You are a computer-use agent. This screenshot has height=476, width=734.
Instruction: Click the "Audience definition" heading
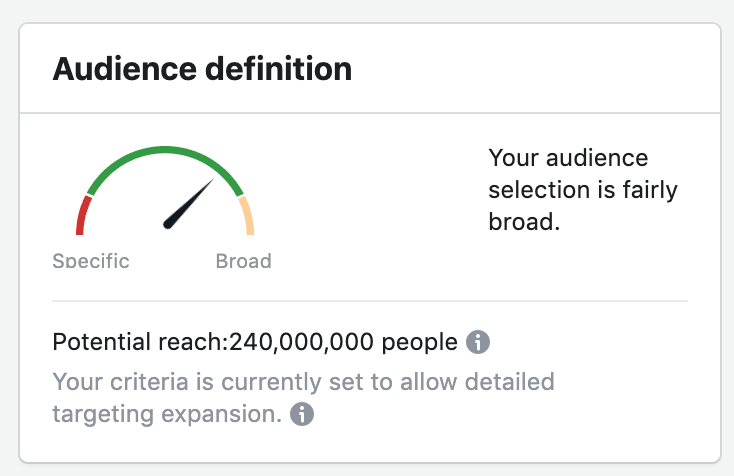[x=202, y=69]
